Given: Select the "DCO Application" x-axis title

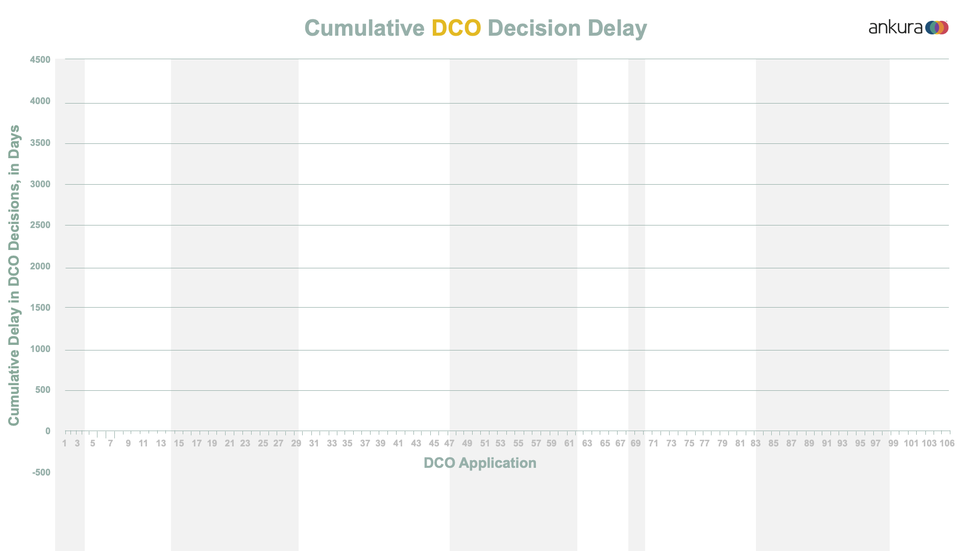Looking at the screenshot, I should tap(480, 463).
